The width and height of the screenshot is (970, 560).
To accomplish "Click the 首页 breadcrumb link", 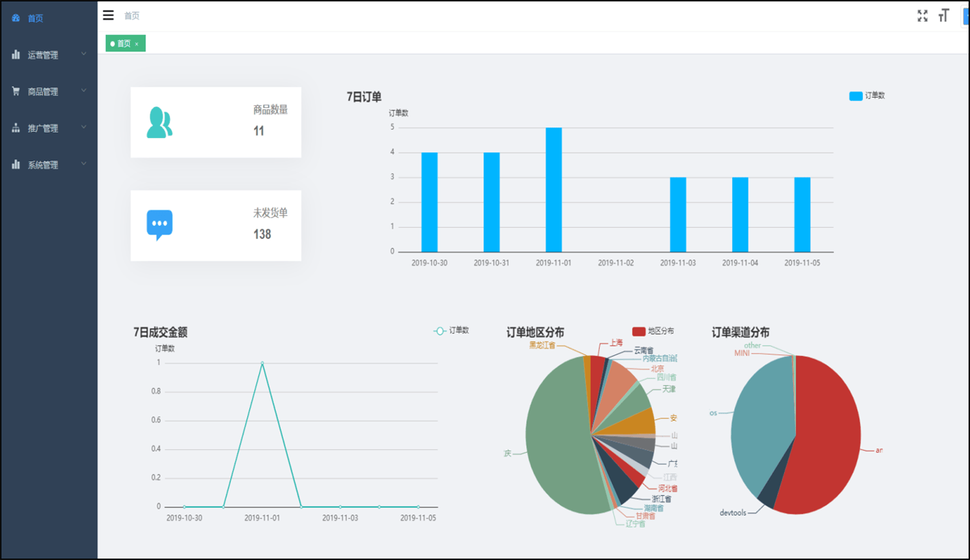I will click(x=131, y=16).
